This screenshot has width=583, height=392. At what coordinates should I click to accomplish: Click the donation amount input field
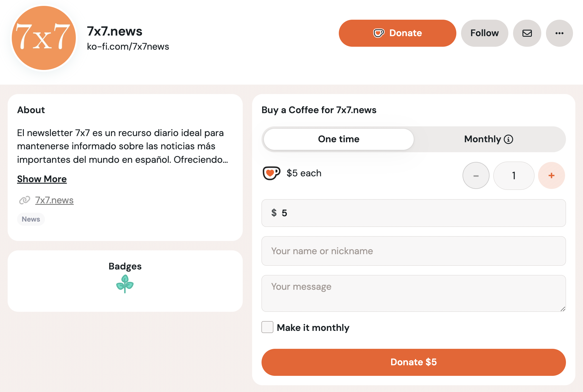pyautogui.click(x=413, y=213)
